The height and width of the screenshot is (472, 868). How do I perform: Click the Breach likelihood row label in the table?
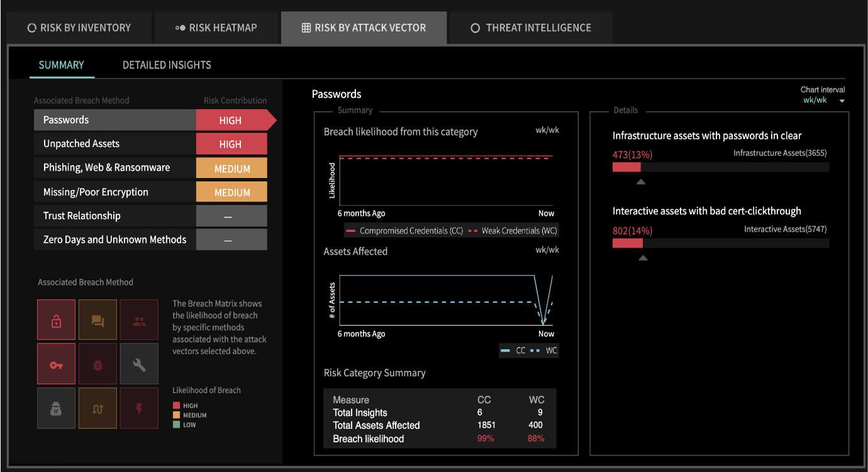369,439
